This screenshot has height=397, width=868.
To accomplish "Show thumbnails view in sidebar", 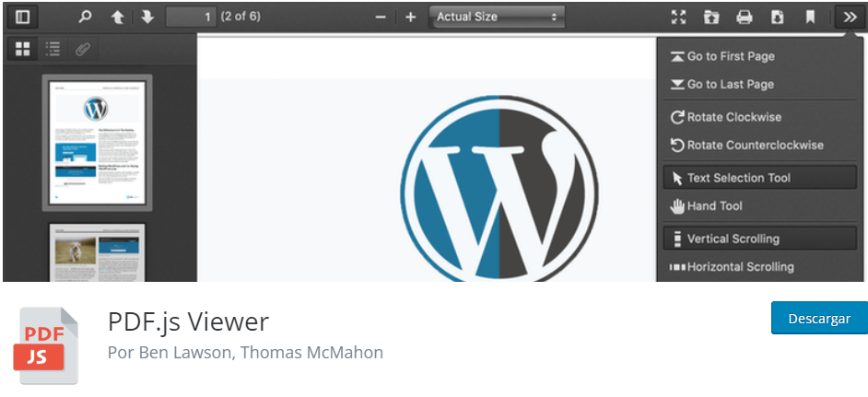I will [22, 49].
